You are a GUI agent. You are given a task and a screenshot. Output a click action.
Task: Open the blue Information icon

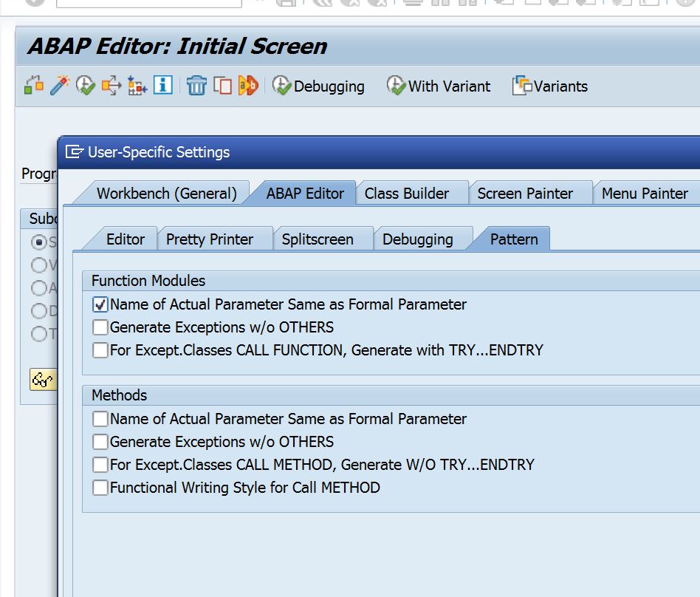pos(163,85)
